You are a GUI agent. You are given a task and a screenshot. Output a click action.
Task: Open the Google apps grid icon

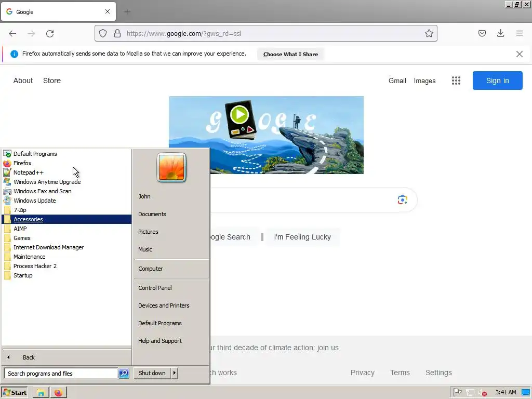(456, 81)
